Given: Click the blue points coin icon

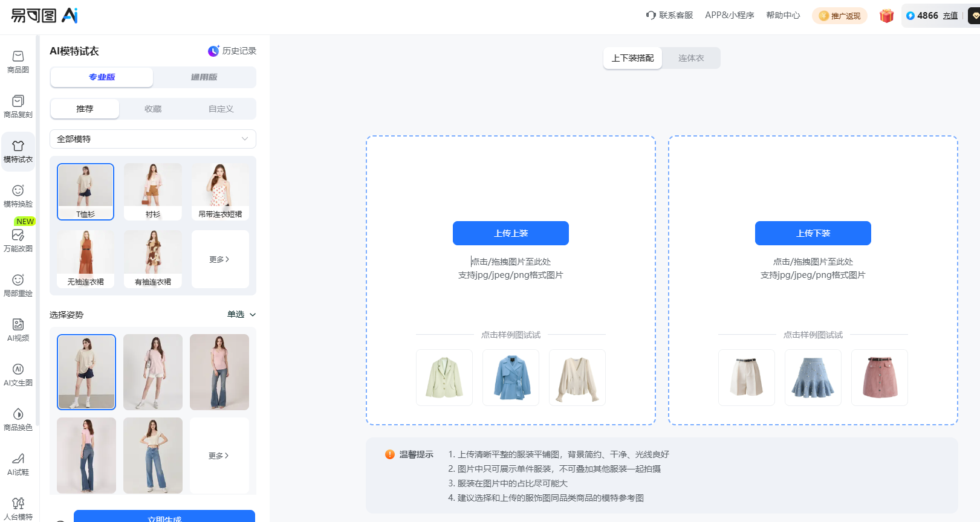Looking at the screenshot, I should point(910,16).
